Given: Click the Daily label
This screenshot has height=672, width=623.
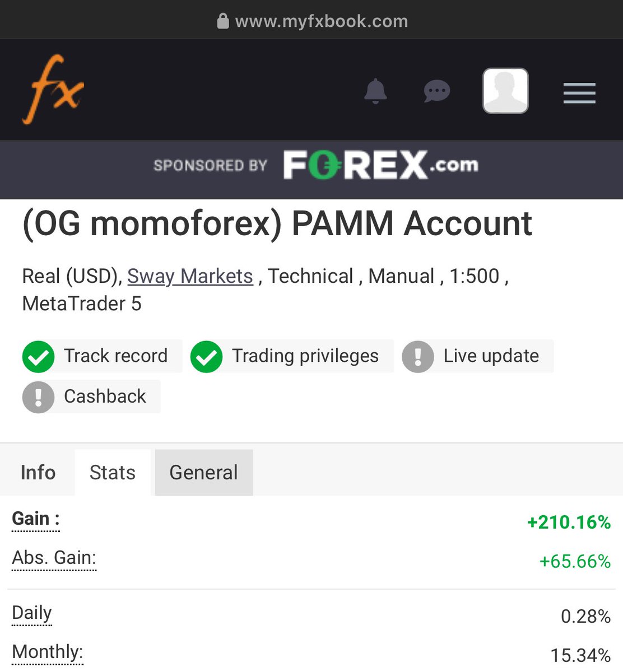Looking at the screenshot, I should 32,613.
